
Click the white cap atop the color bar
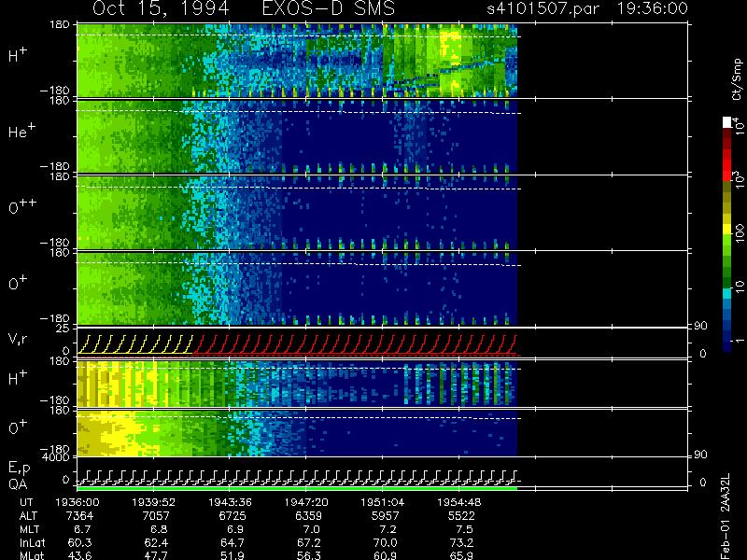(x=727, y=122)
